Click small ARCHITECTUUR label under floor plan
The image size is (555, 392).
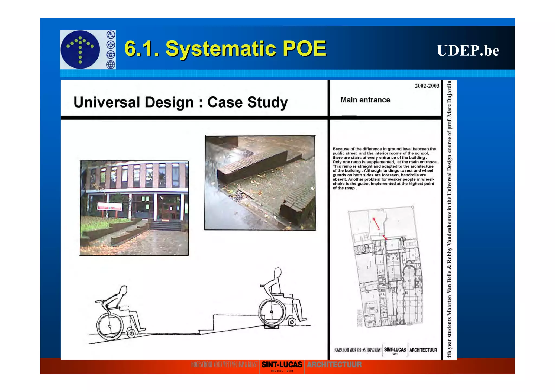coord(423,350)
